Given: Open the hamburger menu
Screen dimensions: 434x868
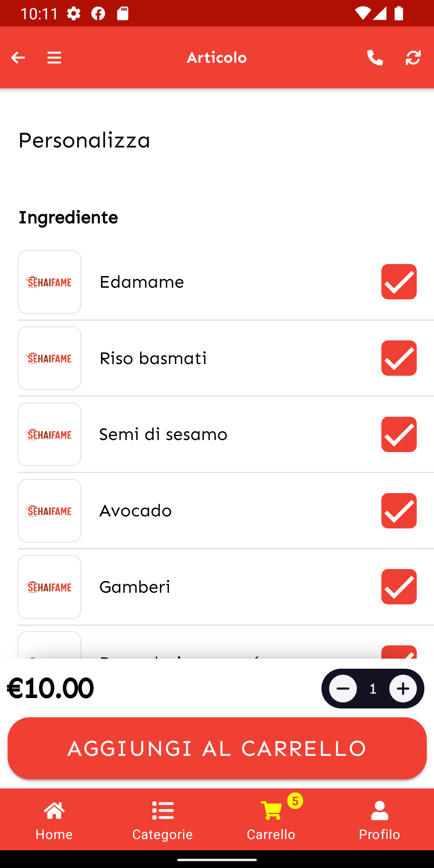Looking at the screenshot, I should point(54,58).
